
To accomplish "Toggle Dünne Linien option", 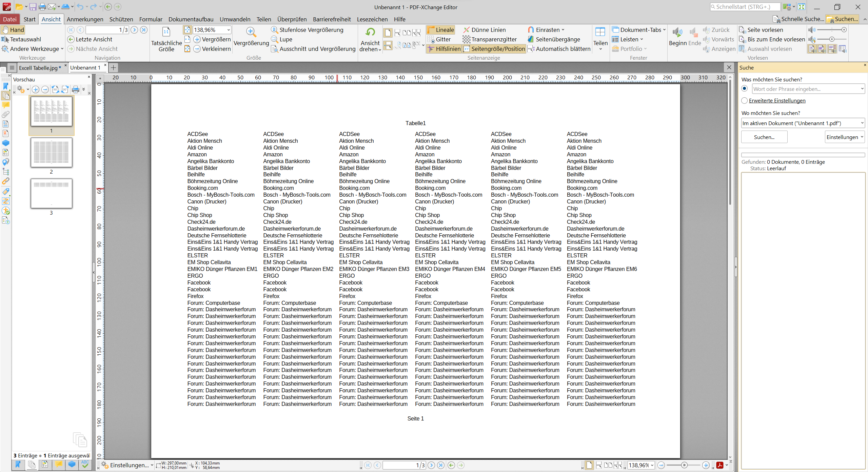I will click(485, 30).
